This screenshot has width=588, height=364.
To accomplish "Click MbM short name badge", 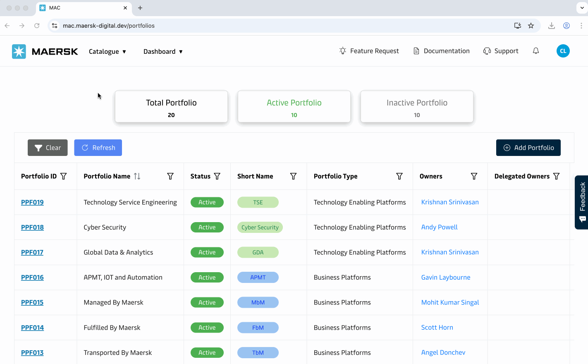I will 258,302.
